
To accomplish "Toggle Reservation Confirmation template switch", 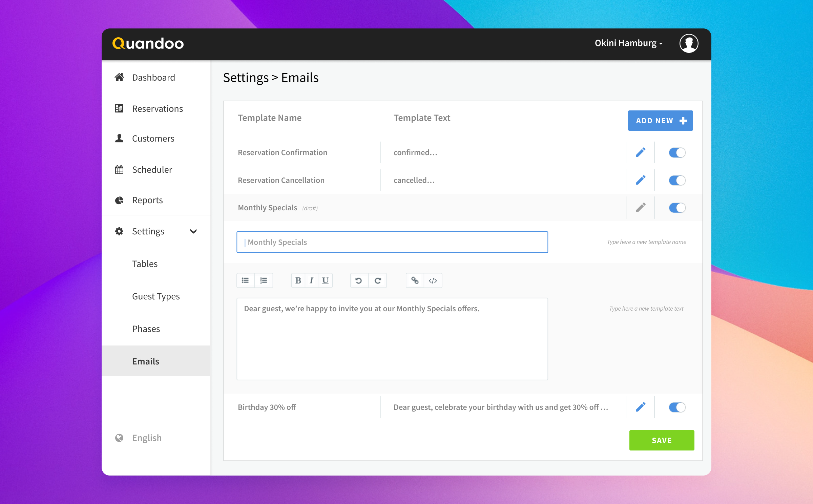I will point(677,152).
